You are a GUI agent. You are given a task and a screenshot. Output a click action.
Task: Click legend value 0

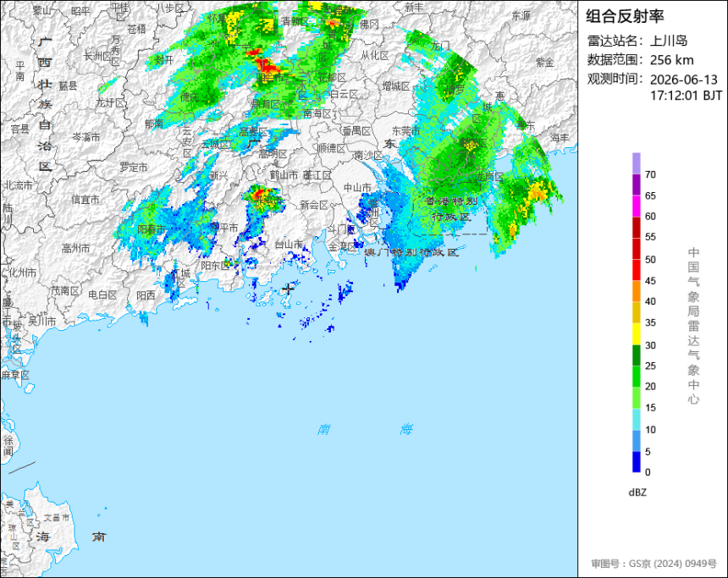(x=648, y=472)
